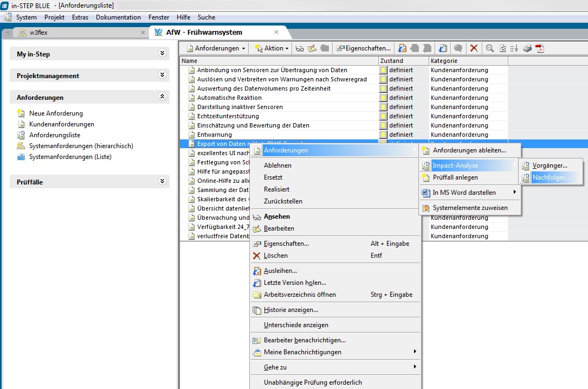The height and width of the screenshot is (389, 588).
Task: Click the printer icon in toolbar
Action: [x=527, y=48]
